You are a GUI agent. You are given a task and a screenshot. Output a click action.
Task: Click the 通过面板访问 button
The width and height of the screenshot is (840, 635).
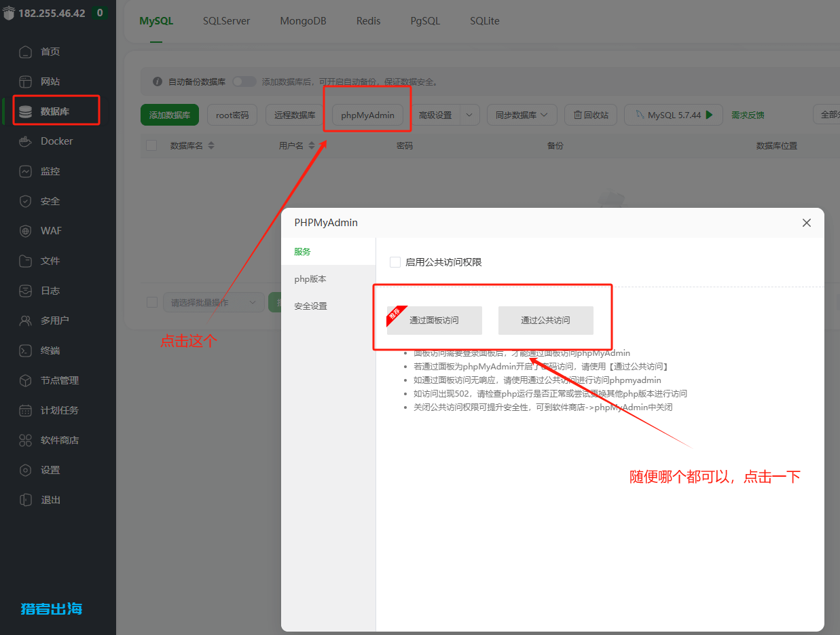pyautogui.click(x=434, y=321)
